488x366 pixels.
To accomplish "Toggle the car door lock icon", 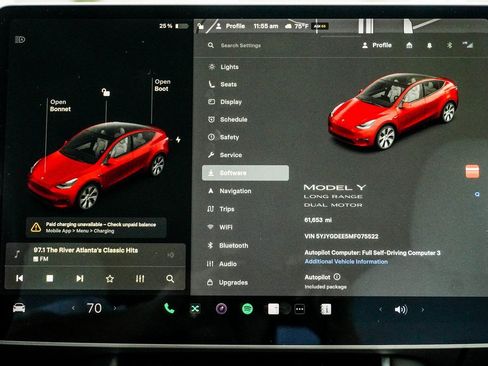I will [106, 92].
